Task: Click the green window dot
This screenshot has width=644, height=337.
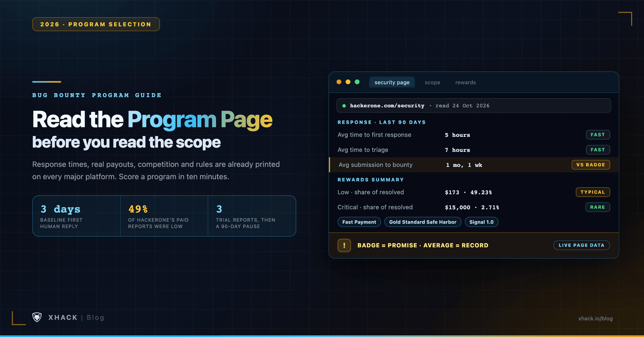Action: 357,82
